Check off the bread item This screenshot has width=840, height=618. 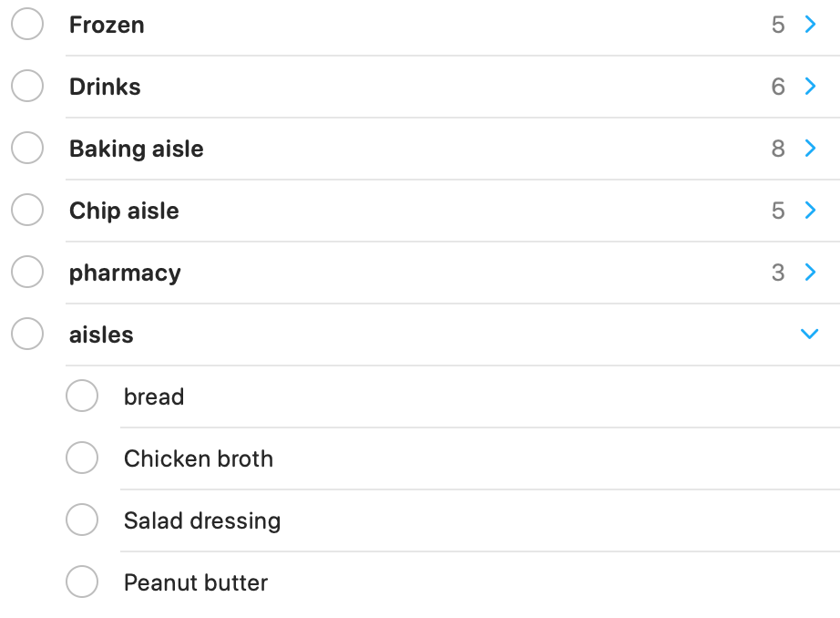(x=82, y=397)
